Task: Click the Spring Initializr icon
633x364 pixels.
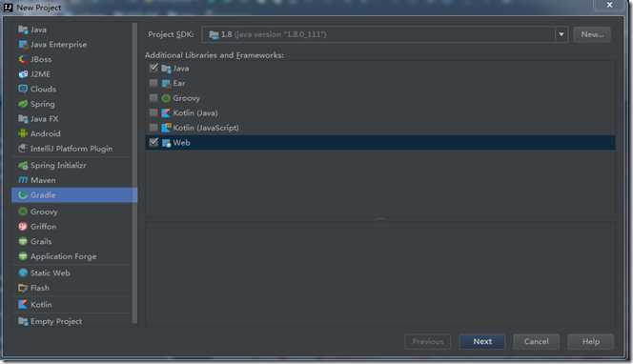Action: click(x=23, y=165)
